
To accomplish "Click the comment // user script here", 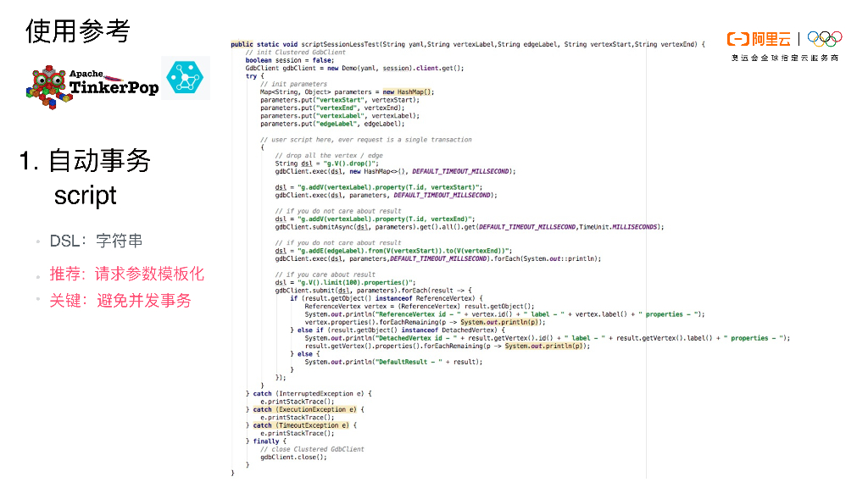I will point(366,140).
